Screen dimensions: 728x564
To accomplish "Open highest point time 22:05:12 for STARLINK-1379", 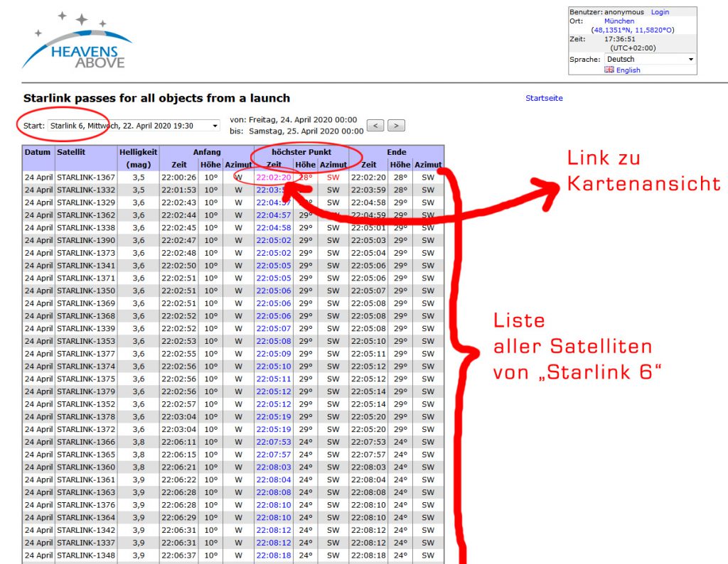I will (274, 391).
